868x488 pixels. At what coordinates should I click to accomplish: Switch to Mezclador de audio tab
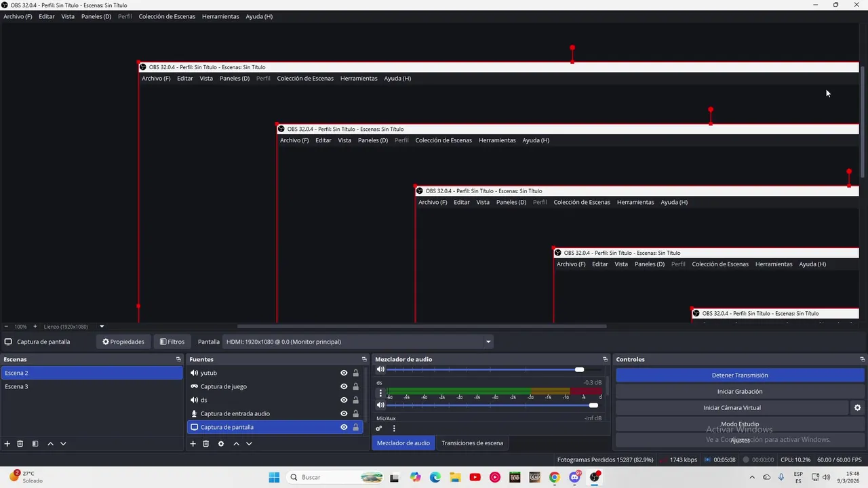[403, 443]
